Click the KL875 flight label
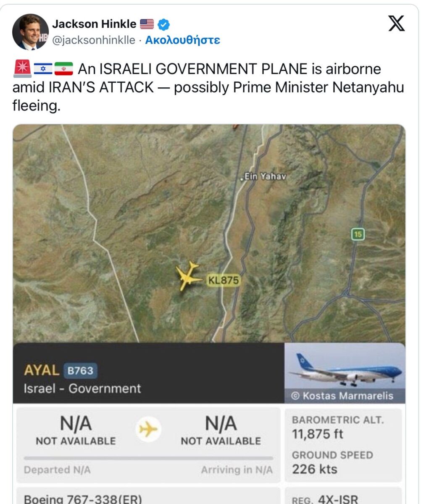Image resolution: width=429 pixels, height=504 pixels. point(223,280)
